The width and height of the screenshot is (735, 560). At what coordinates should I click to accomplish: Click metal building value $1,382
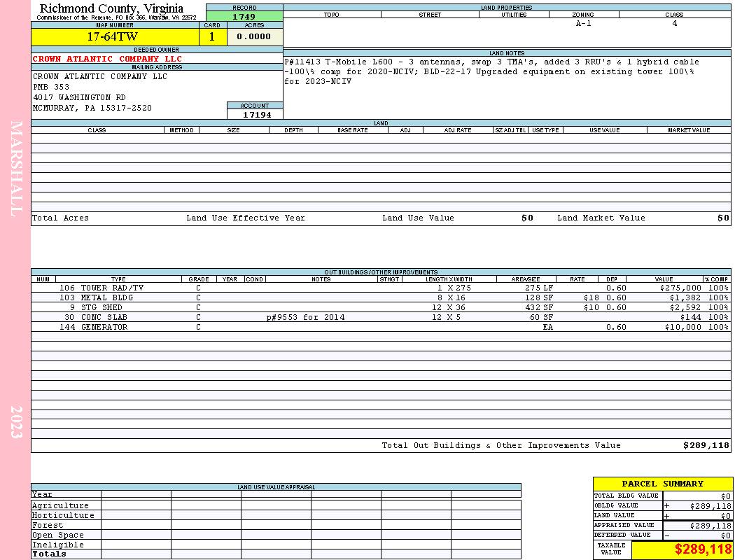(686, 297)
